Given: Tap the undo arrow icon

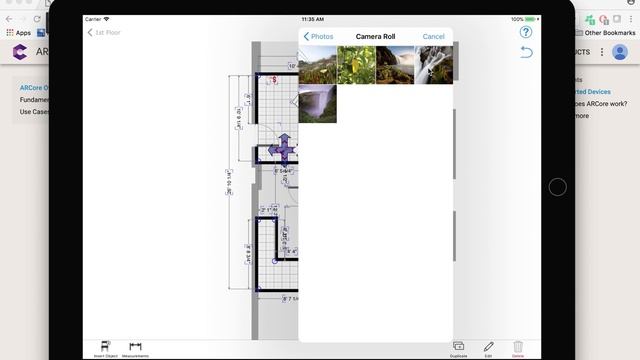Looking at the screenshot, I should 527,52.
